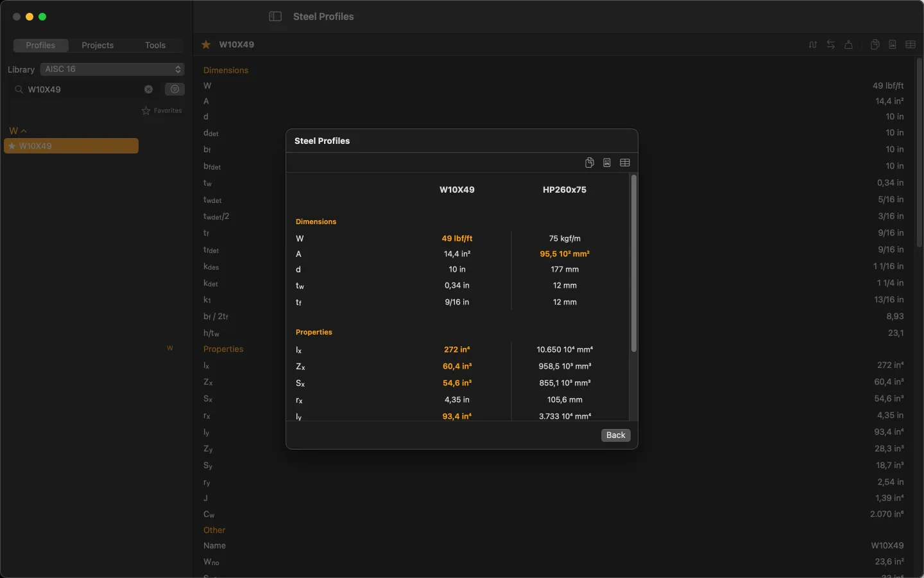Click the Dimensions heading in the dialog
The width and height of the screenshot is (924, 578).
point(316,222)
